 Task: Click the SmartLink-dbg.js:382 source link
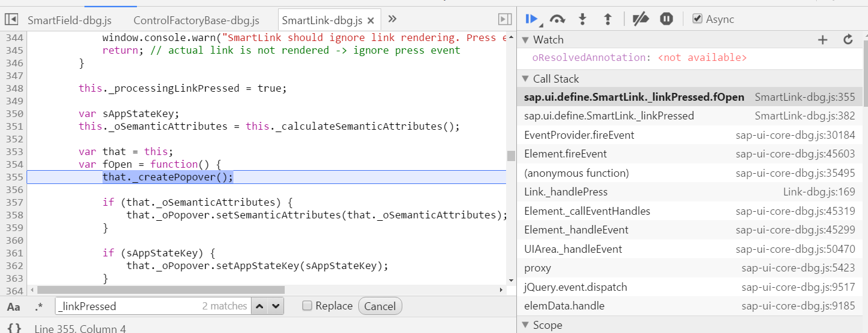(x=805, y=116)
